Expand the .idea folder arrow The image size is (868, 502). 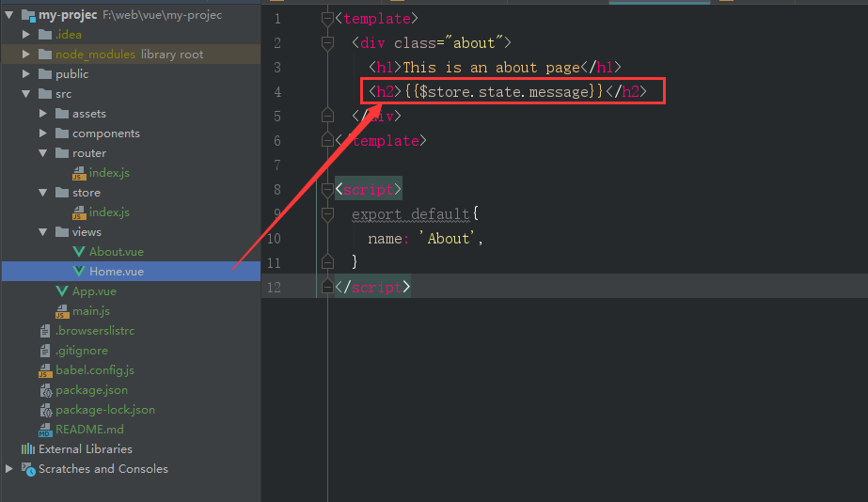coord(26,35)
